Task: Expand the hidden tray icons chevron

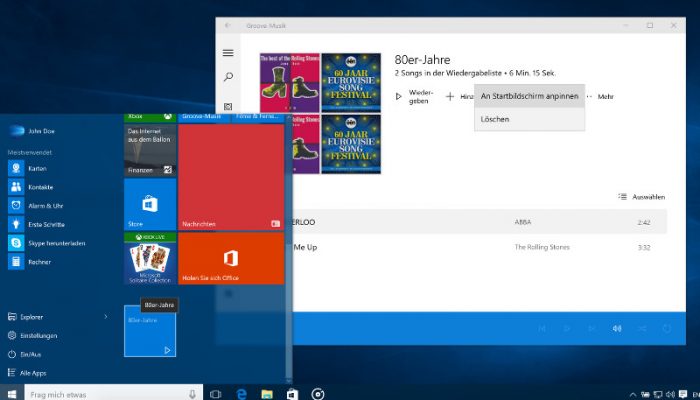Action: (633, 395)
